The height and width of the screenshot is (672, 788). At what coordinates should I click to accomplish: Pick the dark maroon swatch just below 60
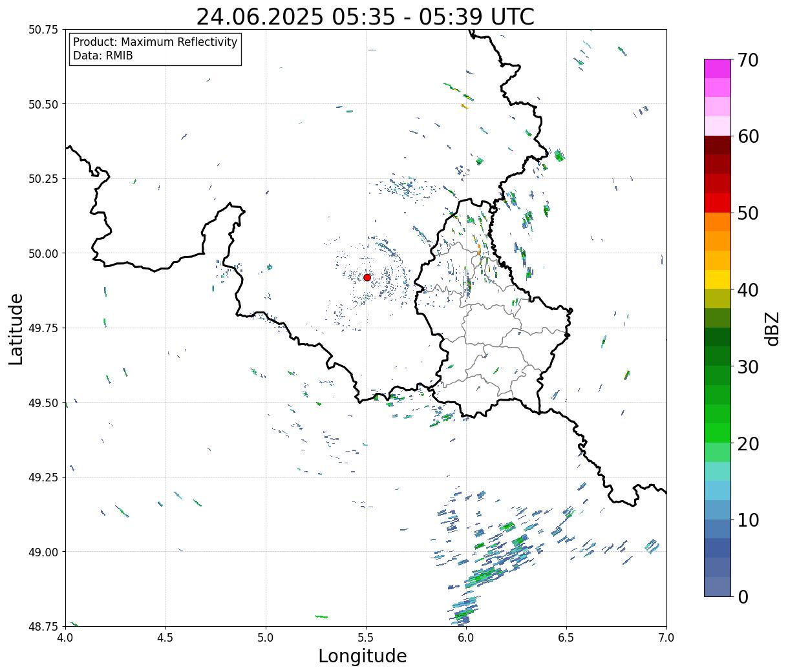[x=718, y=145]
